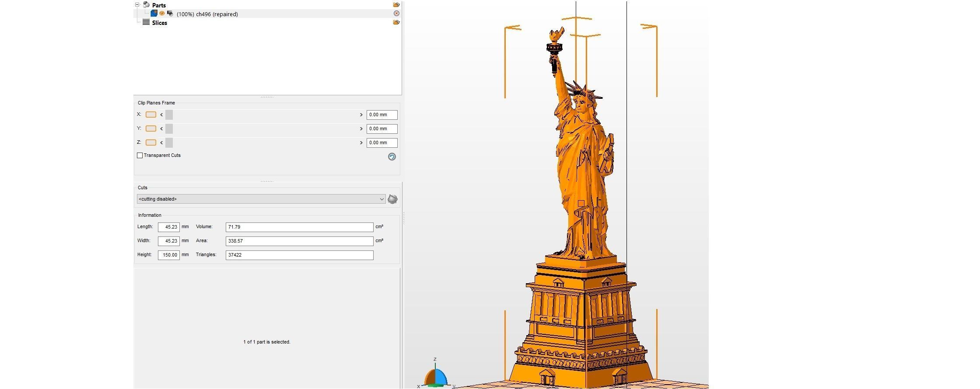
Task: Click the Y clip plane increase arrow
Action: pyautogui.click(x=361, y=129)
